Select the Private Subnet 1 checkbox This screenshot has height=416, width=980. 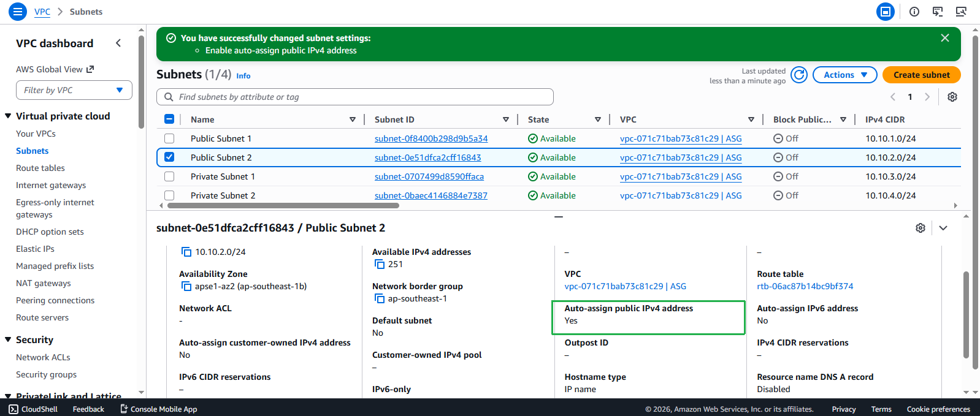[169, 176]
